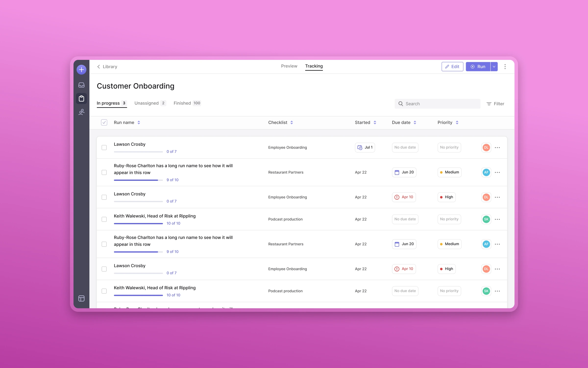The height and width of the screenshot is (368, 588).
Task: Check the second Keith Walewski row checkbox
Action: 104,291
